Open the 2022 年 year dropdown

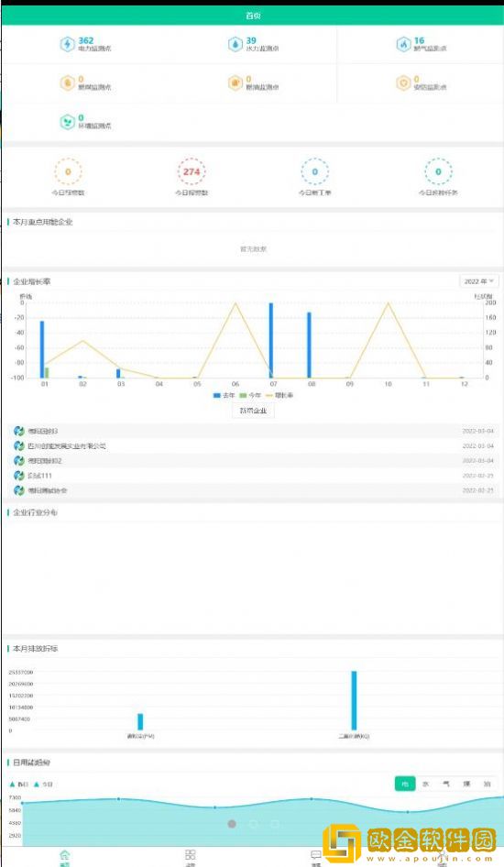tap(478, 281)
